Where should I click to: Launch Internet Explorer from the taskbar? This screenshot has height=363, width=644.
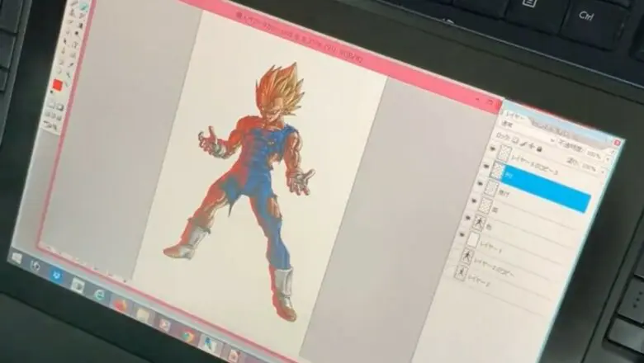pos(99,294)
